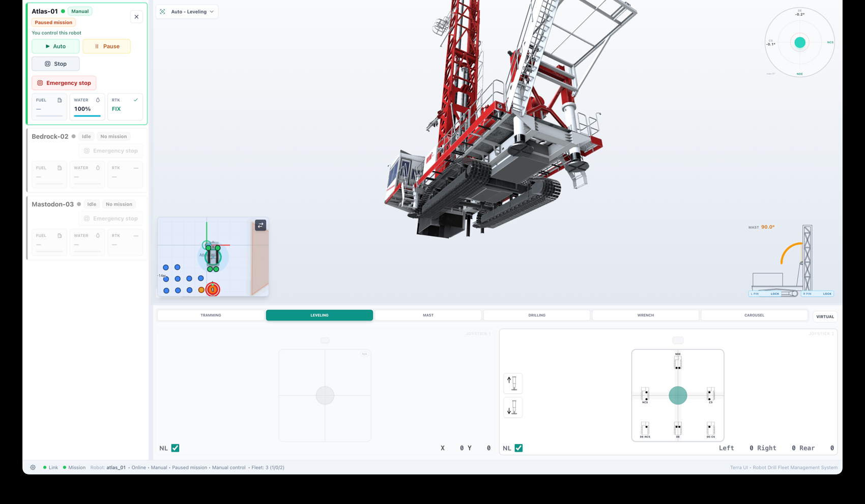This screenshot has width=865, height=504.
Task: Click the fuel icon on Bedrock-02 card
Action: [x=60, y=168]
